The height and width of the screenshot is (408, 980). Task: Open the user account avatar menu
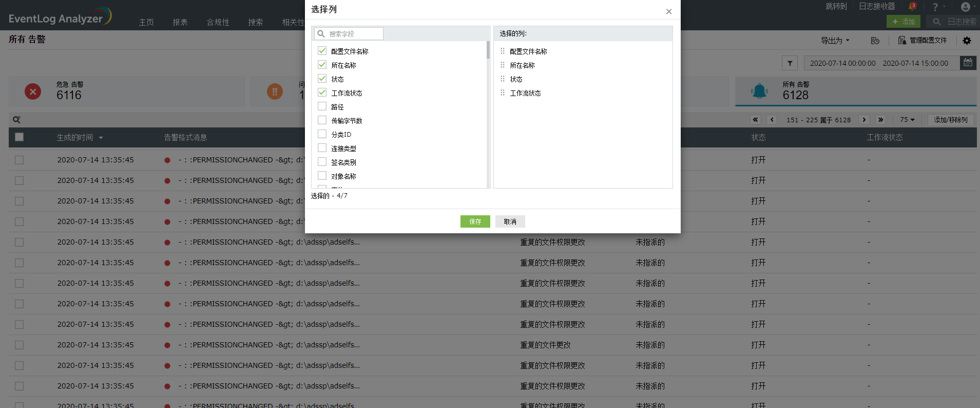[966, 7]
